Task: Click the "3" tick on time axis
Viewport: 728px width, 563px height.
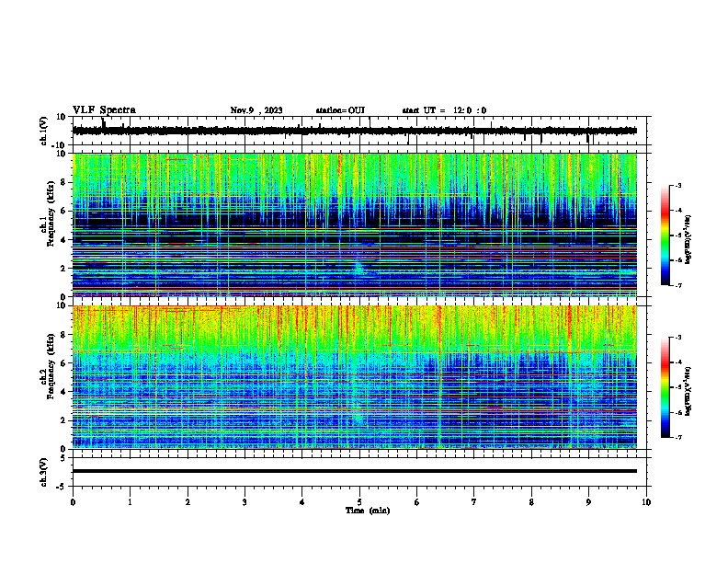Action: coord(245,502)
